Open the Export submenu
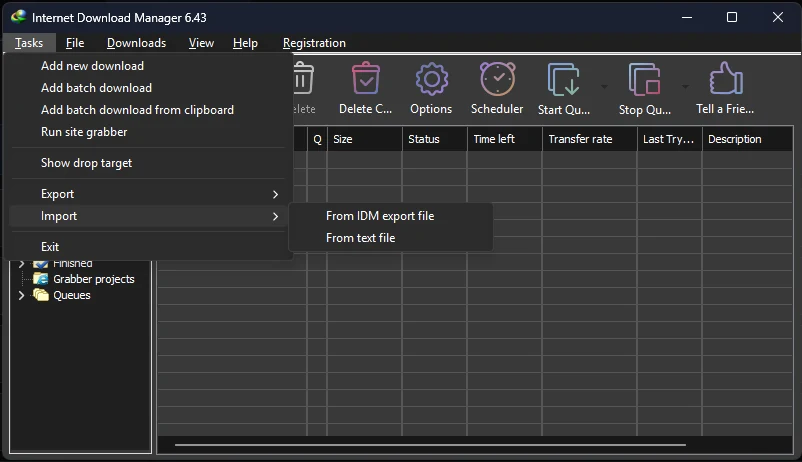This screenshot has height=462, width=802. point(147,194)
